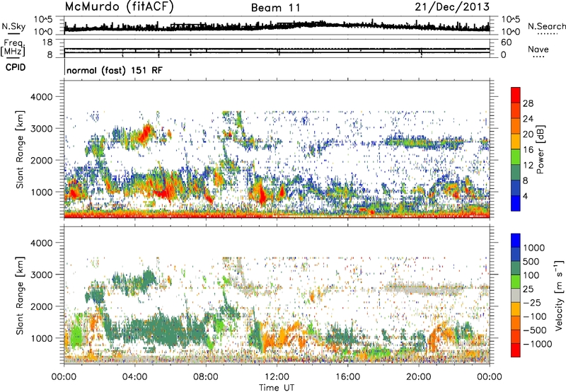
Task: Click the Power [dB] colorbar label
Action: (x=541, y=149)
